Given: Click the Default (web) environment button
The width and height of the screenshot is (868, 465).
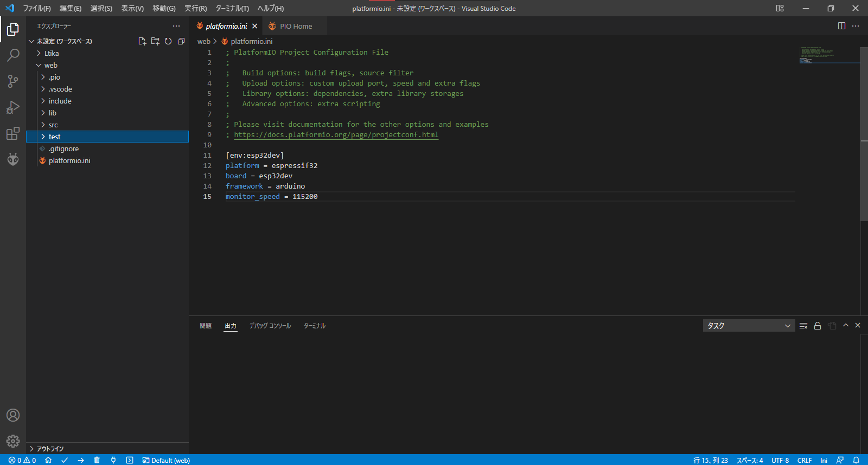Looking at the screenshot, I should pos(166,460).
